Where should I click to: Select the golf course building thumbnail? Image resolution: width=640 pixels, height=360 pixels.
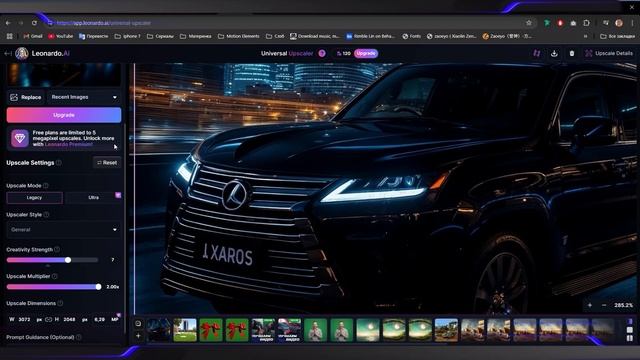point(185,330)
